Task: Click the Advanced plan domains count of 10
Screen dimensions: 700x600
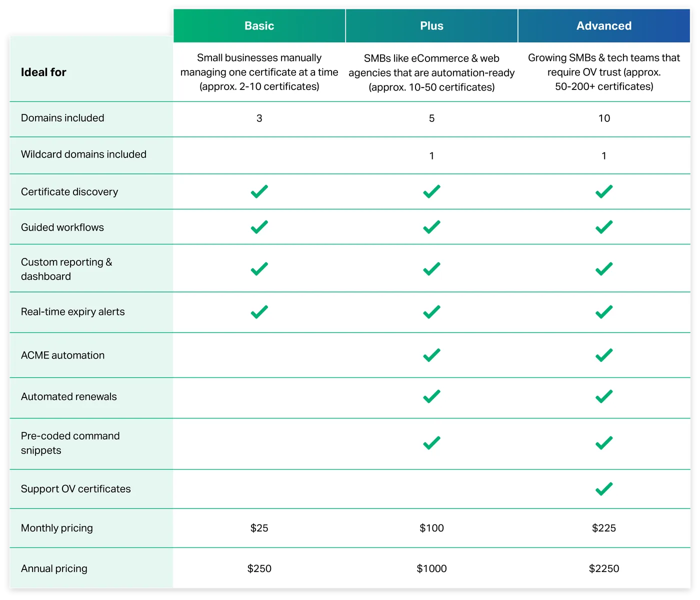Action: (604, 118)
